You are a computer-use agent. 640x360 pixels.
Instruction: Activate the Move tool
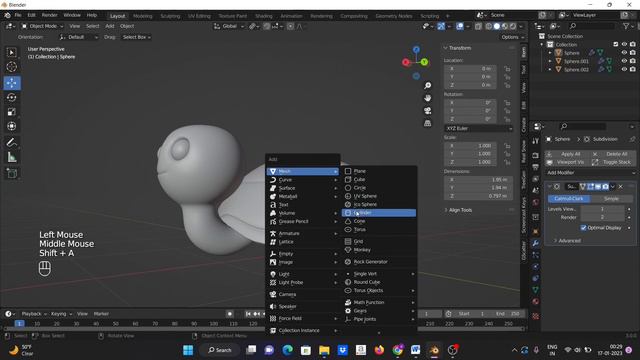(12, 83)
